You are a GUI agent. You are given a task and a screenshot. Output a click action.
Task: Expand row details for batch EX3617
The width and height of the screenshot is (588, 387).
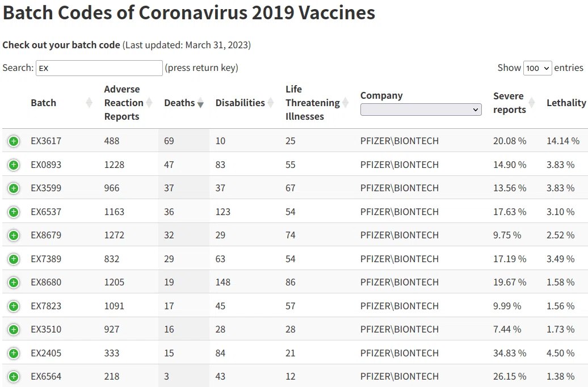point(14,141)
